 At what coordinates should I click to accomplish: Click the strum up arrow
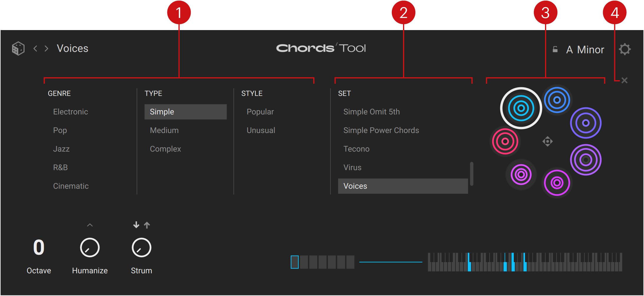(147, 225)
